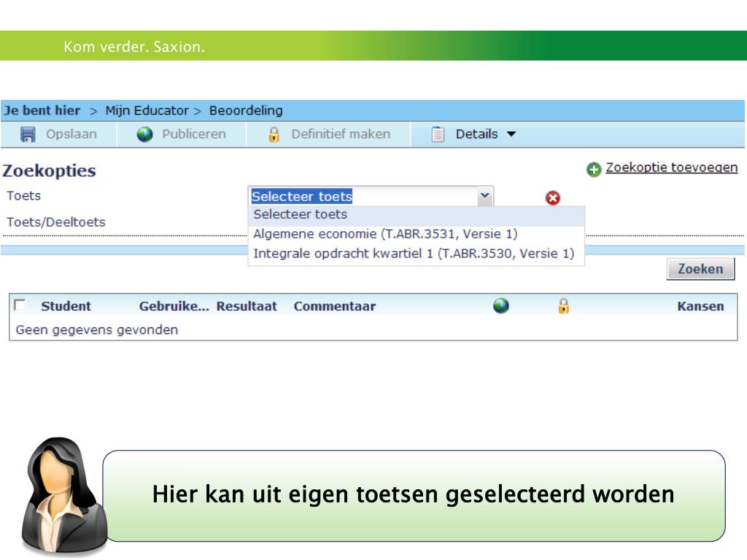Viewport: 747px width, 560px height.
Task: Go to Mijn Educator in breadcrumb
Action: 147,111
